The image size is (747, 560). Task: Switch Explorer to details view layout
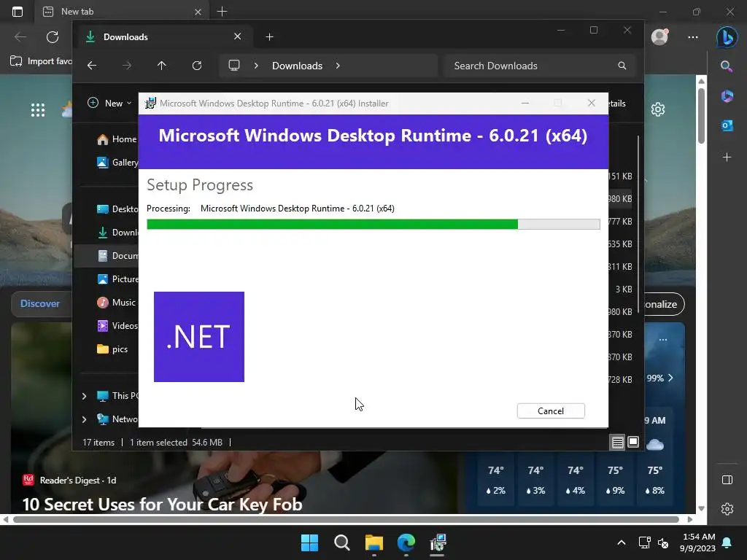click(617, 443)
